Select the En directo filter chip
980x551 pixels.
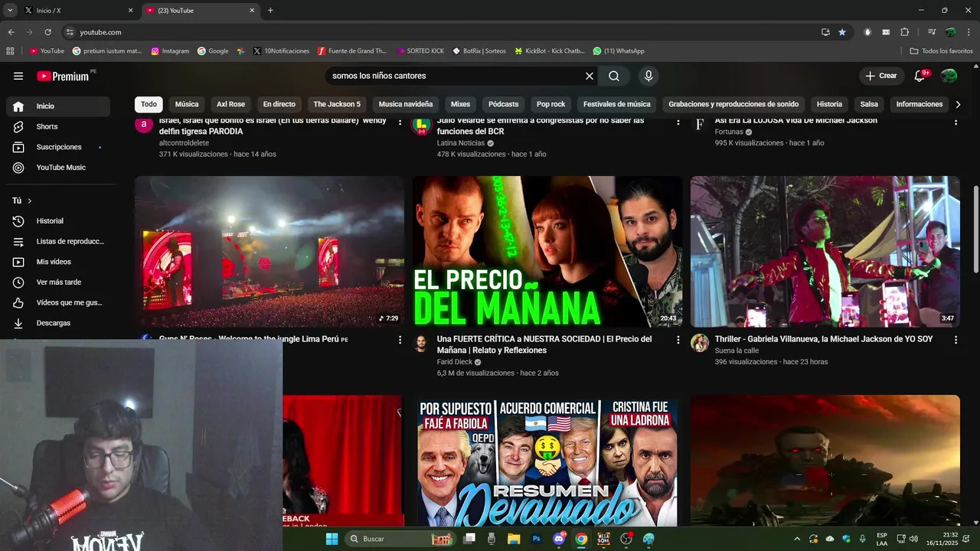click(279, 104)
